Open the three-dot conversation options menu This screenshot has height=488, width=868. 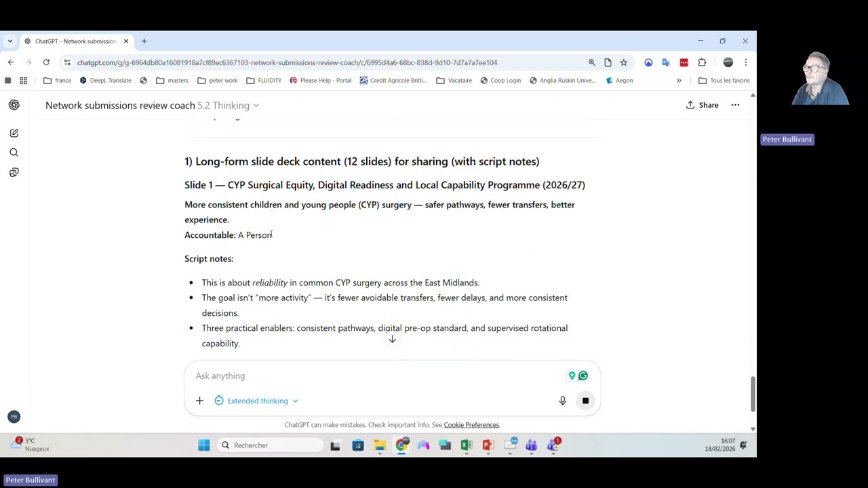(735, 105)
